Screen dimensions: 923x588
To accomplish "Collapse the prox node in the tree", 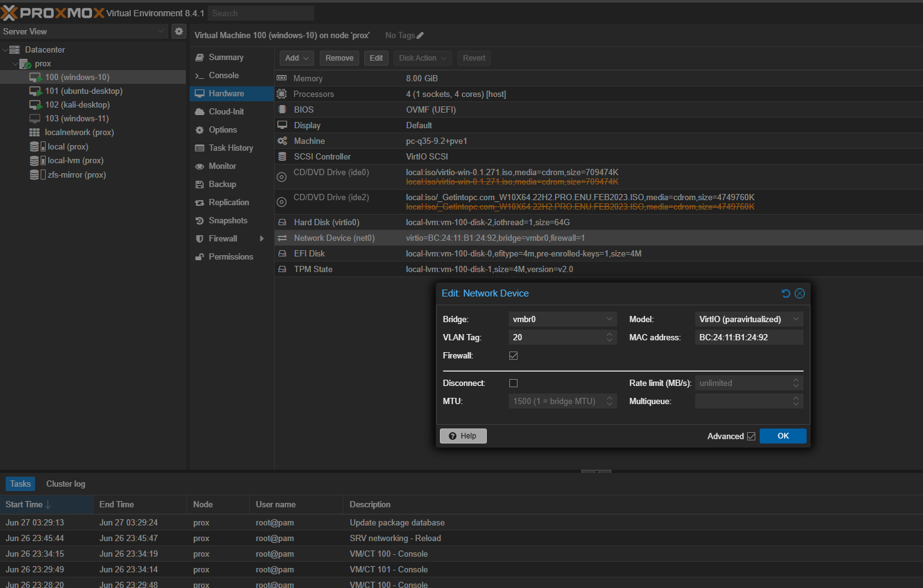I will (14, 63).
